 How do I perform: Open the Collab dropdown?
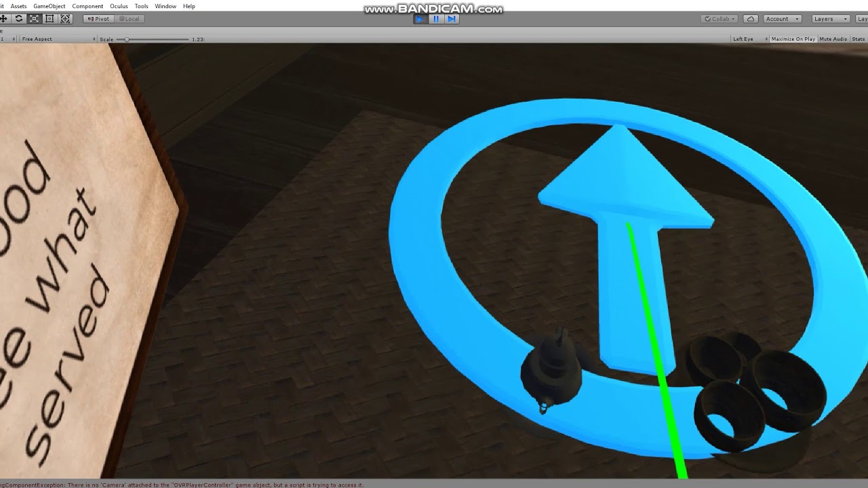point(719,19)
